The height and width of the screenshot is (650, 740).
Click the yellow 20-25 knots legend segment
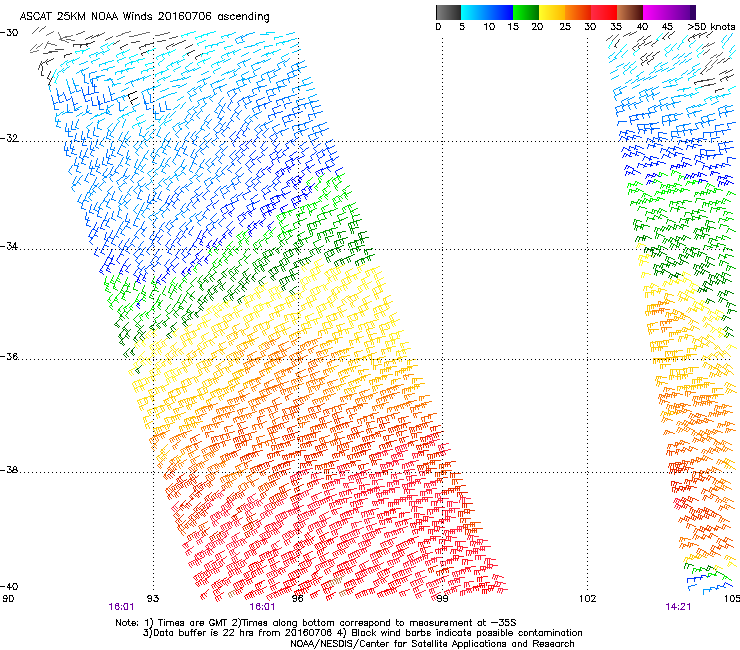tap(552, 12)
